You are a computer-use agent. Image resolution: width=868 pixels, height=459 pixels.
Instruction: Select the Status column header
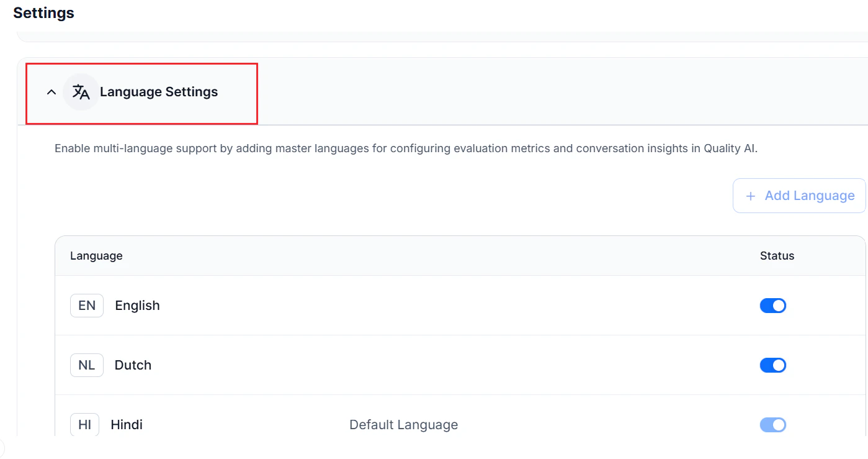pyautogui.click(x=776, y=255)
